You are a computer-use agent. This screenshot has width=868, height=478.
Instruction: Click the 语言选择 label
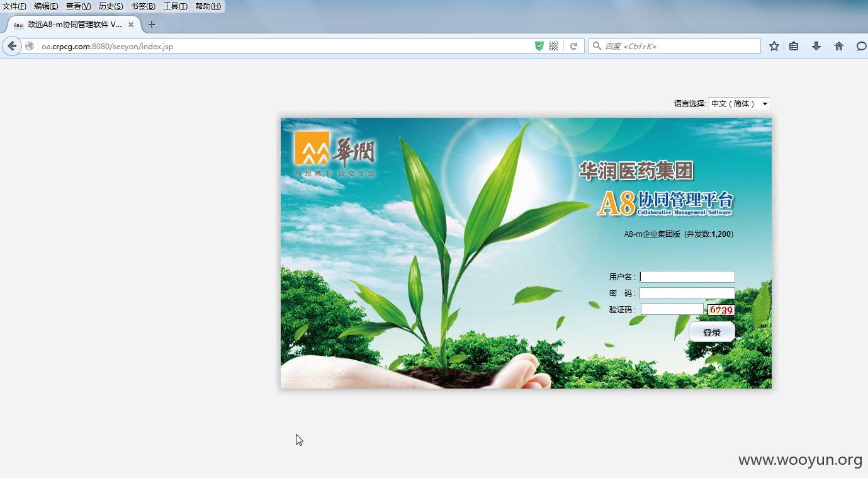click(x=690, y=104)
